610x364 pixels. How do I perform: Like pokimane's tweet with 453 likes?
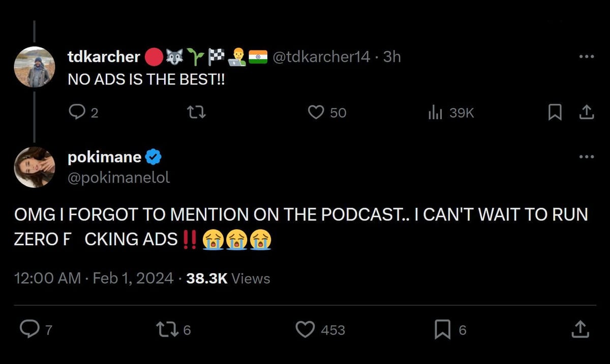(305, 329)
